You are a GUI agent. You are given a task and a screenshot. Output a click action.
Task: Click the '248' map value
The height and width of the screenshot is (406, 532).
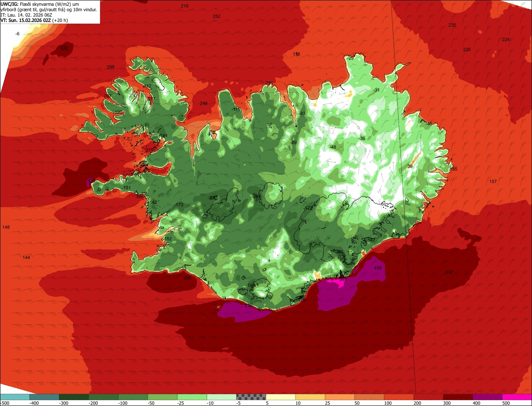[203, 103]
